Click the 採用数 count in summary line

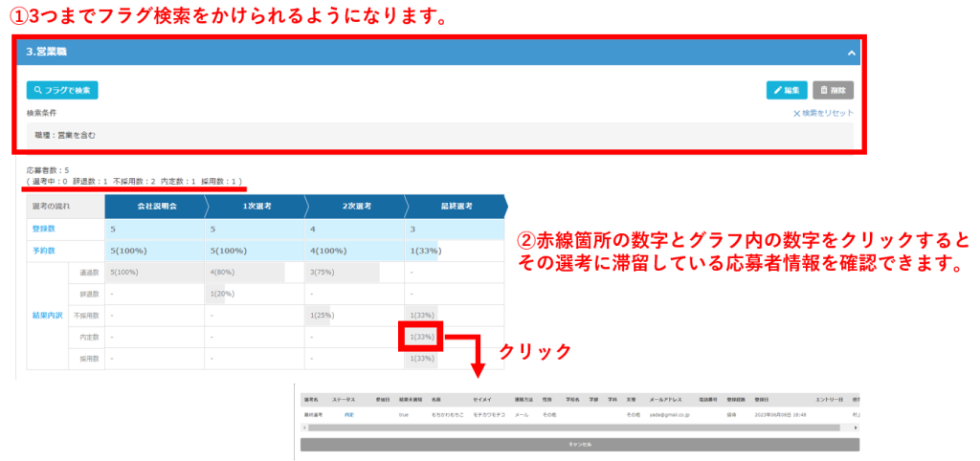pos(235,181)
